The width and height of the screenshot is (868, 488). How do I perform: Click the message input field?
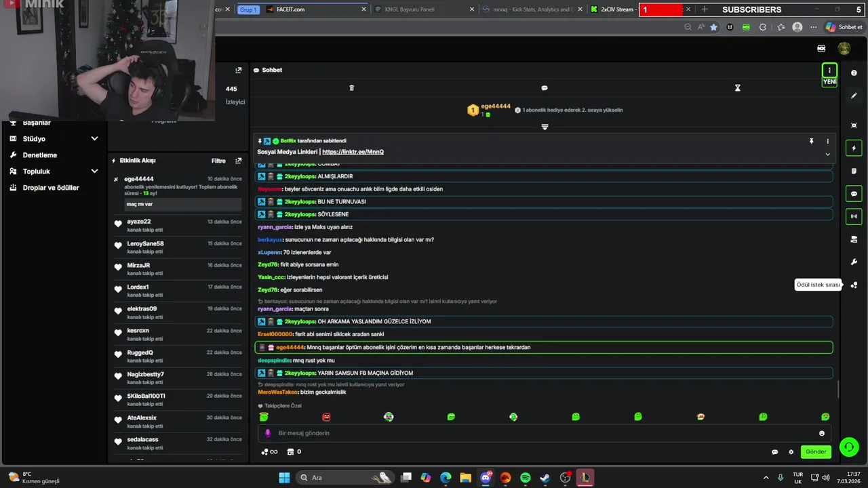point(544,433)
